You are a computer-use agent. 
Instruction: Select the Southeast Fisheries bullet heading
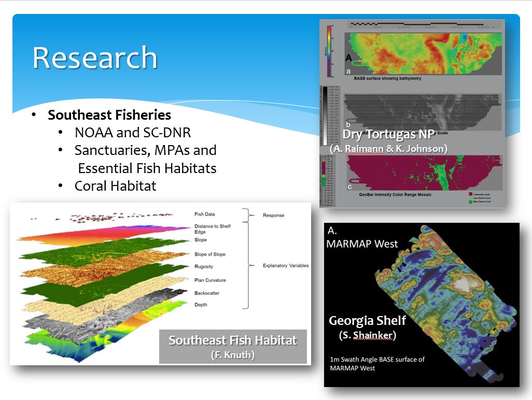click(109, 115)
